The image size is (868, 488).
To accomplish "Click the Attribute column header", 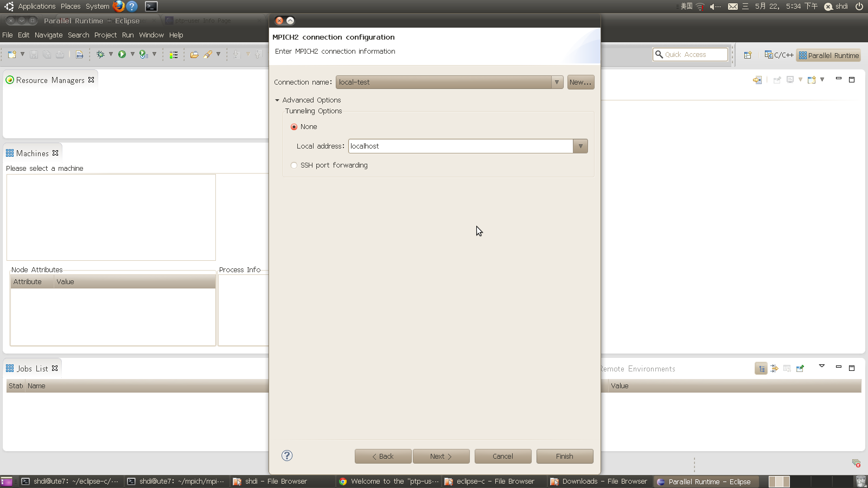I will (x=32, y=282).
